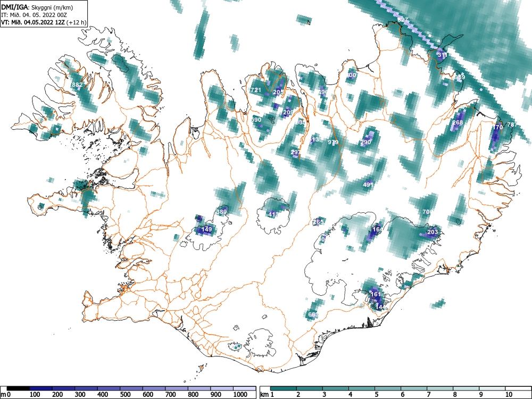Screen dimensions: 532x399
Task: Click visibility value 496 on map
Action: [x=323, y=92]
